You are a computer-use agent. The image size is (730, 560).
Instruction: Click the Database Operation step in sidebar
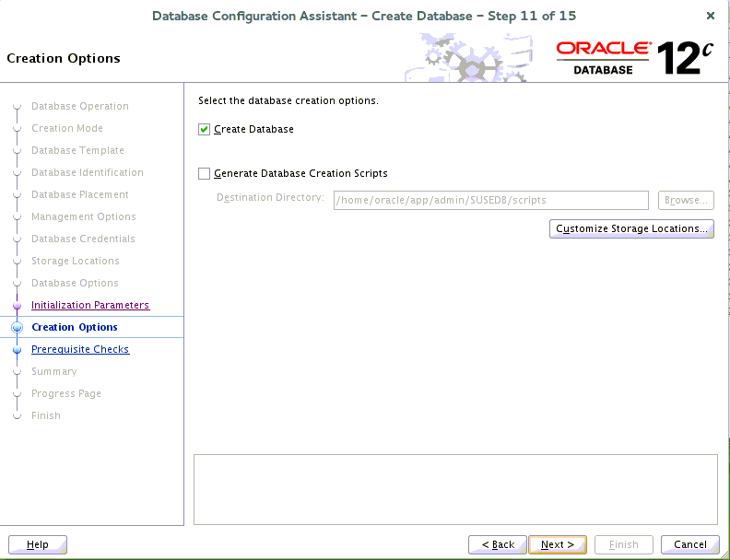79,106
